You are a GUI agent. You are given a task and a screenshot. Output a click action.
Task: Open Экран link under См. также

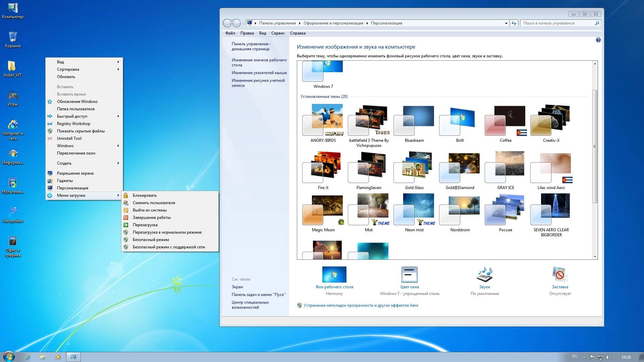[237, 287]
